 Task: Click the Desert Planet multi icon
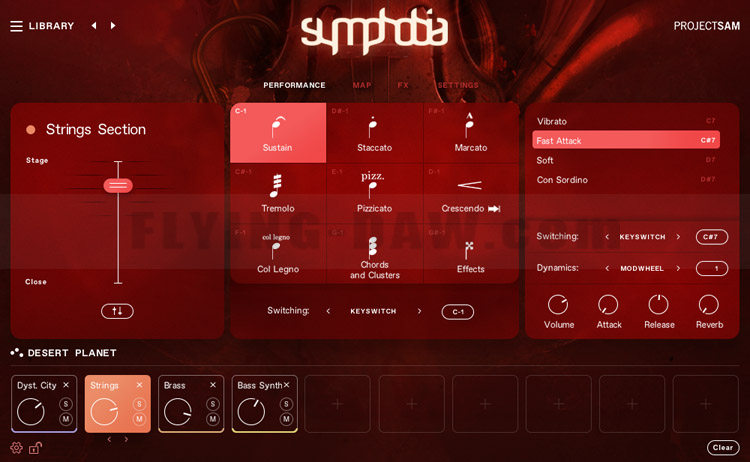click(16, 352)
